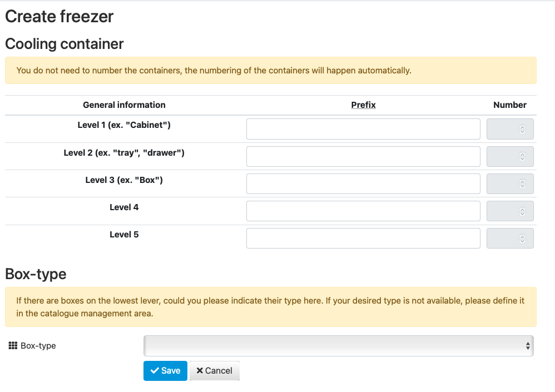
Task: Click the checkmark icon on Save
Action: pos(155,370)
